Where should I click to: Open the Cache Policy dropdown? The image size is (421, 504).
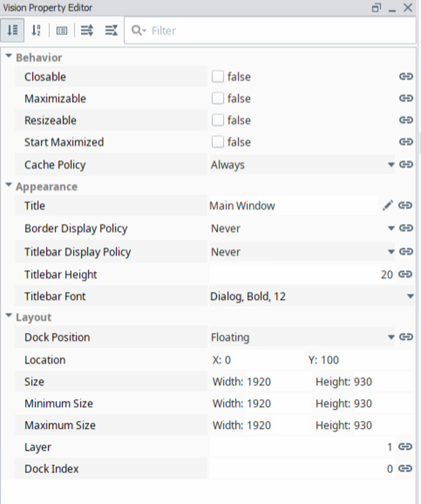[x=302, y=165]
